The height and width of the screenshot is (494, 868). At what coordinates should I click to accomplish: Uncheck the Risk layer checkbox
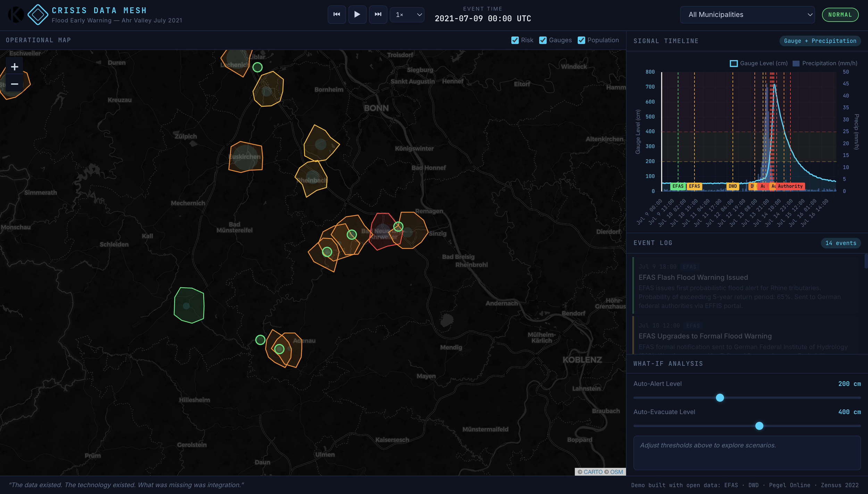(515, 40)
